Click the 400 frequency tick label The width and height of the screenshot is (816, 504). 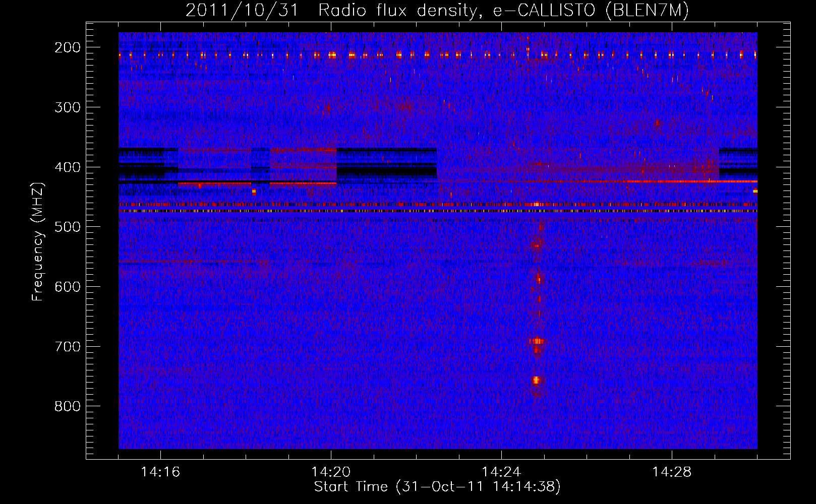[68, 167]
